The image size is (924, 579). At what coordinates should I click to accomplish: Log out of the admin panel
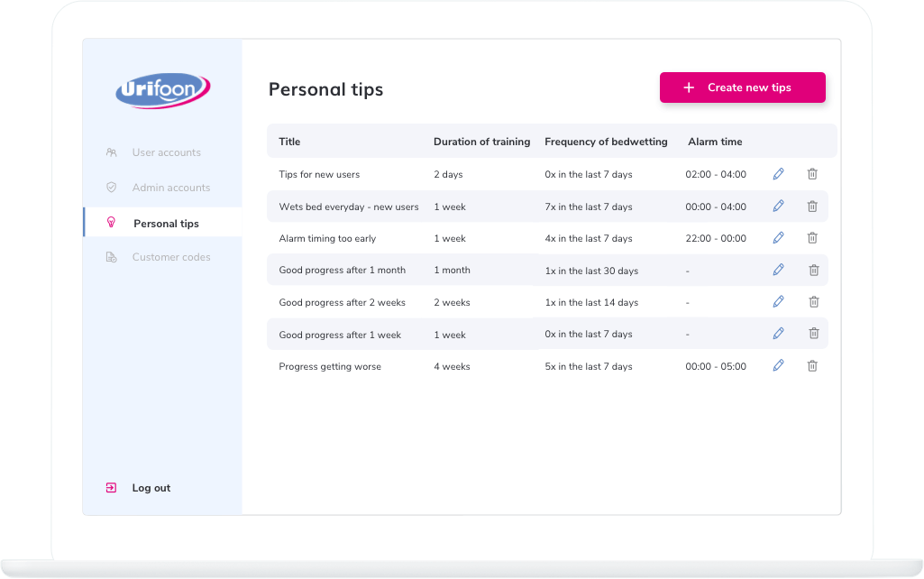(151, 488)
